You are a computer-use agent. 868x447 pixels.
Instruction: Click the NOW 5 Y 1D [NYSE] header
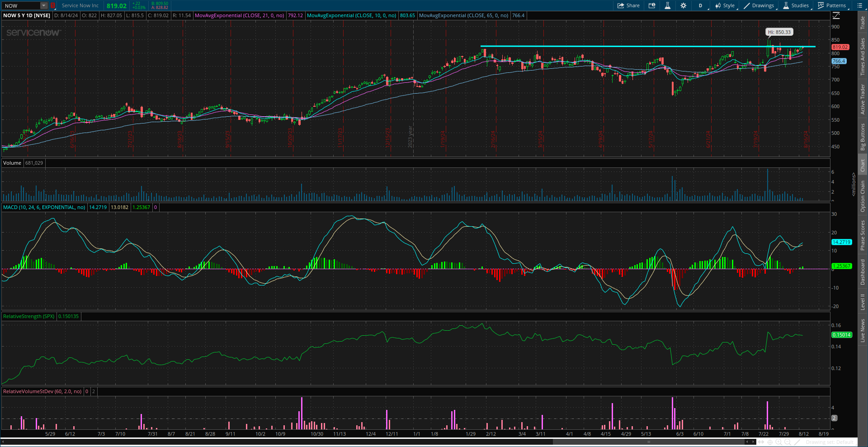tap(27, 15)
